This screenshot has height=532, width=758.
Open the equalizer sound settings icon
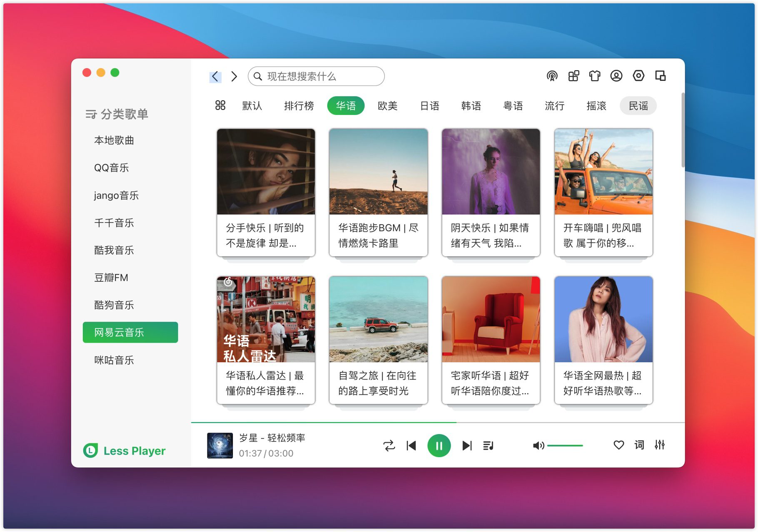(x=660, y=445)
